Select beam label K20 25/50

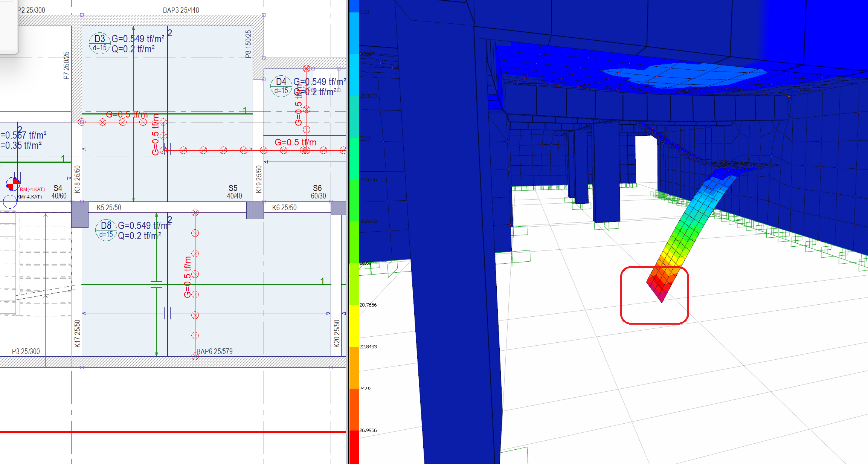tap(337, 334)
